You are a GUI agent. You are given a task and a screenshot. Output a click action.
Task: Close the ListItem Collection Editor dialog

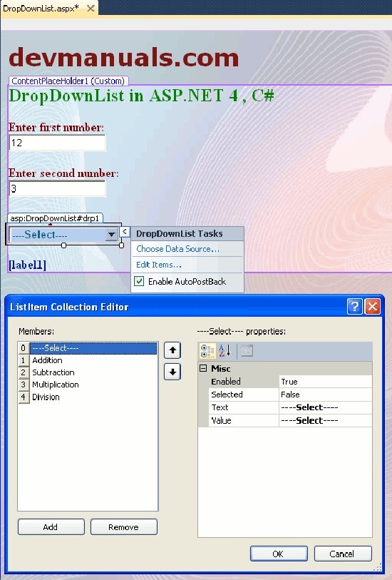[x=373, y=307]
